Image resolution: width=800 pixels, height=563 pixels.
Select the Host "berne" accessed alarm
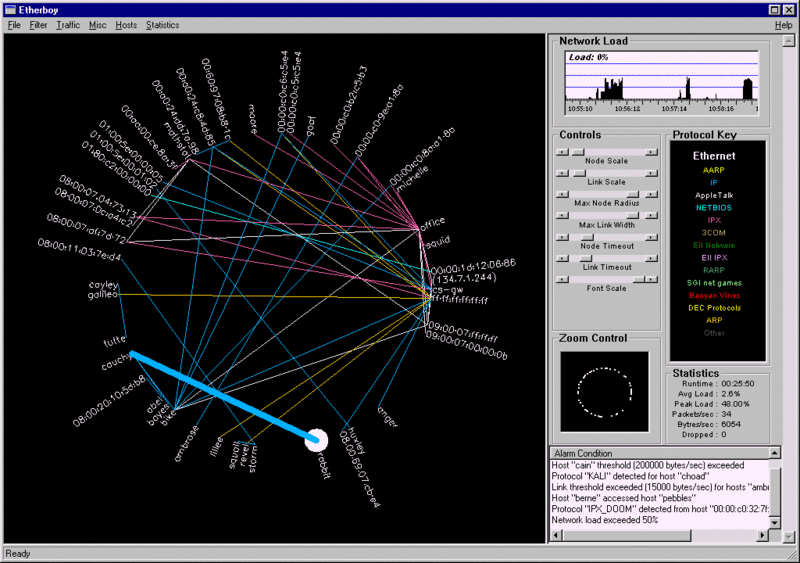tap(623, 498)
